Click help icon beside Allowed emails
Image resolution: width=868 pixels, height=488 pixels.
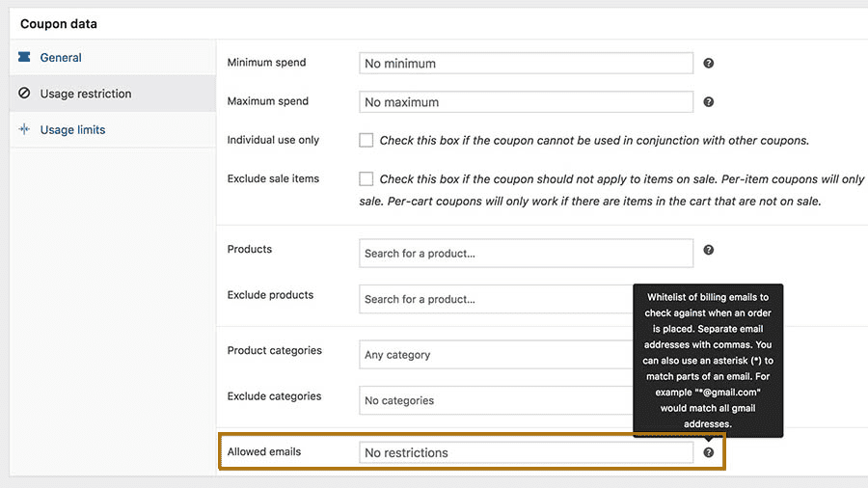pyautogui.click(x=708, y=452)
